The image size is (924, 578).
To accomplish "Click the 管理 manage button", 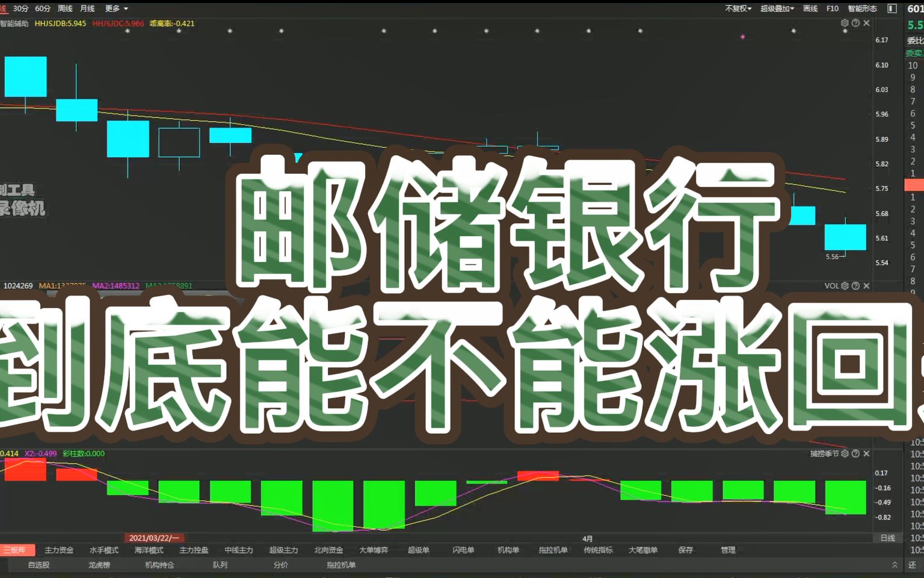I will pyautogui.click(x=728, y=550).
